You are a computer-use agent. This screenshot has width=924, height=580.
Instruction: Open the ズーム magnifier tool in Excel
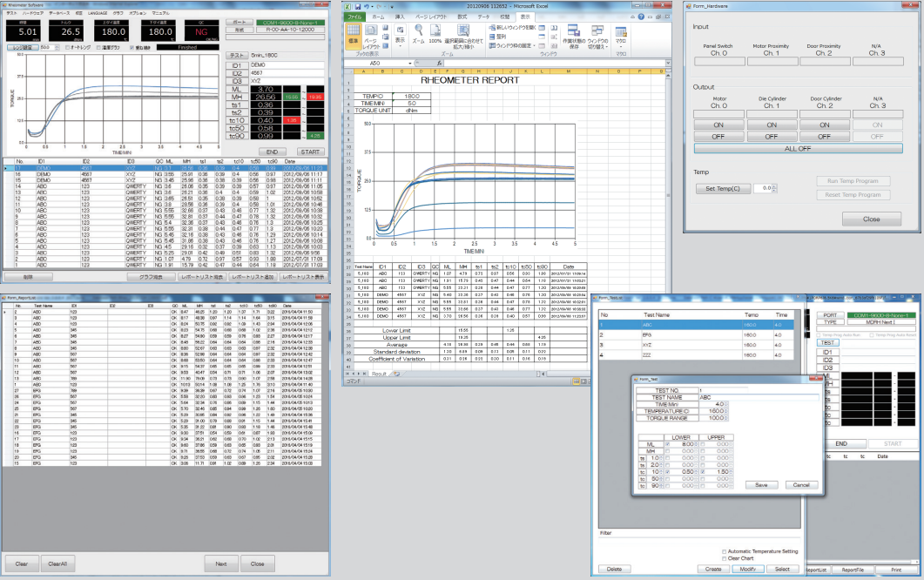(418, 30)
